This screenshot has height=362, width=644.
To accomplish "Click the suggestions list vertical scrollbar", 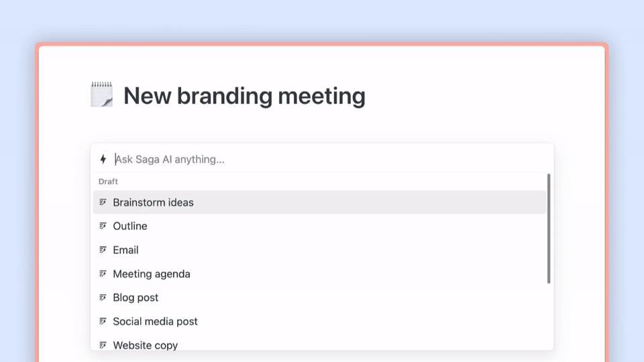I will point(549,228).
